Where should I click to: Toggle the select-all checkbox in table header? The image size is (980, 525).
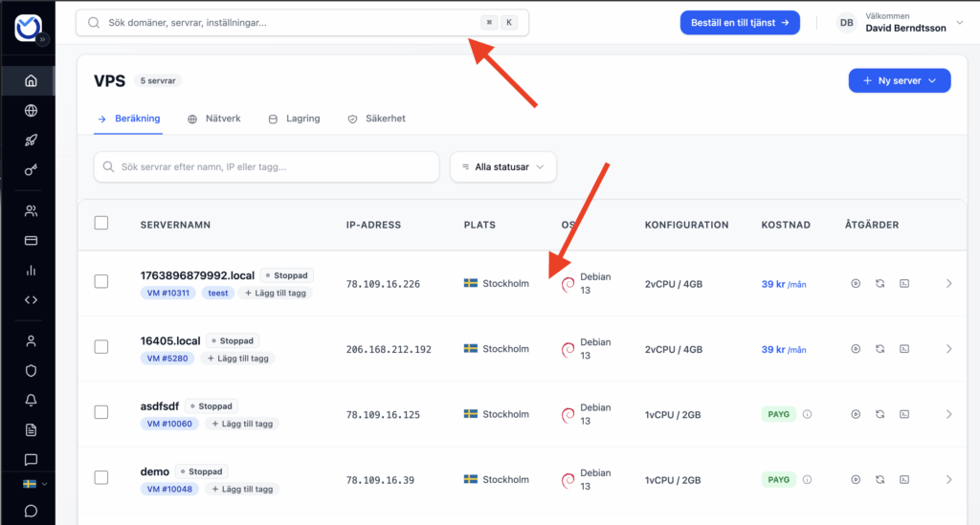pyautogui.click(x=101, y=224)
